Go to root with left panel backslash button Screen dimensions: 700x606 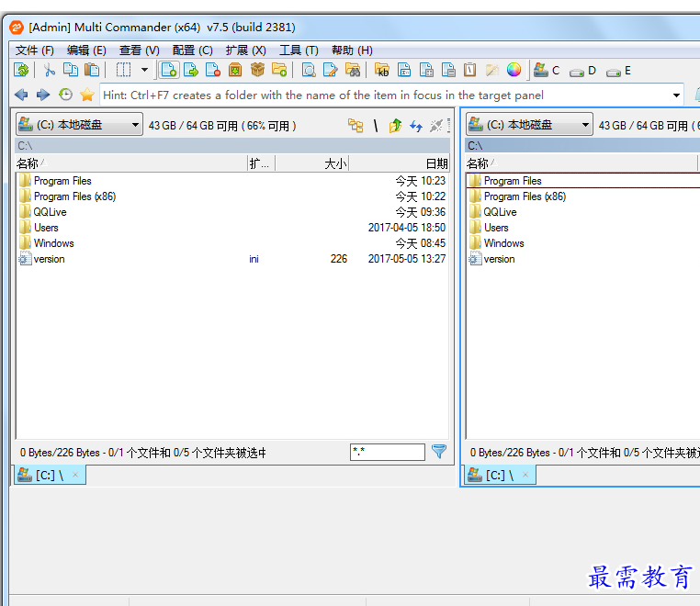point(376,126)
